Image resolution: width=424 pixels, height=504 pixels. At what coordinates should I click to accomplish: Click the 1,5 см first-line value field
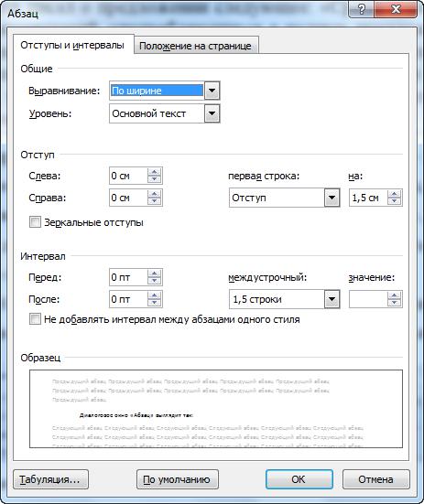coord(369,198)
